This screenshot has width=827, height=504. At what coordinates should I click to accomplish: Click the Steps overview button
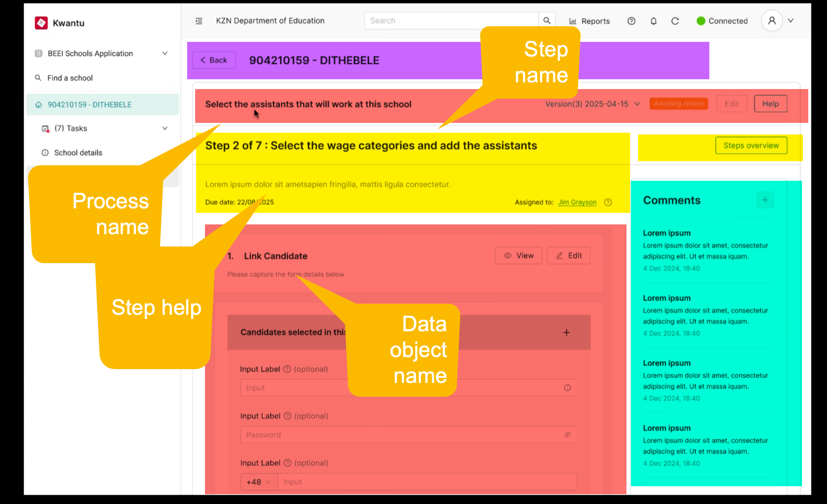click(751, 146)
